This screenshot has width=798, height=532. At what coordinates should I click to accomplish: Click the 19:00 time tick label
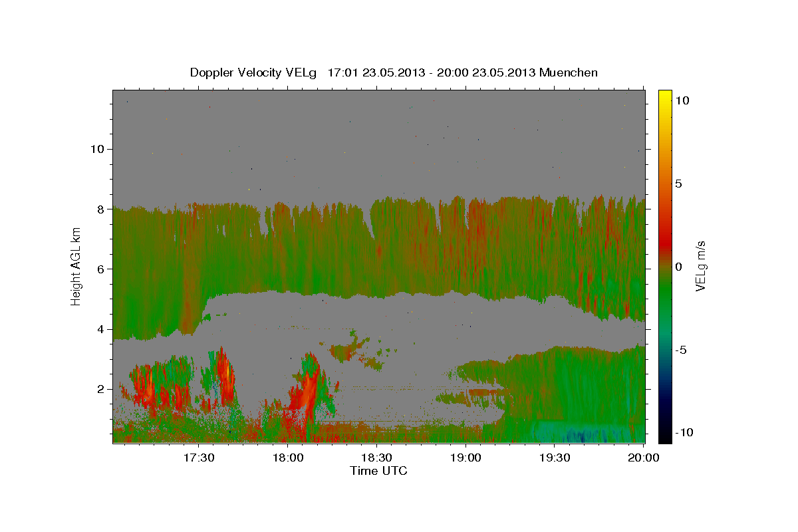tap(465, 458)
